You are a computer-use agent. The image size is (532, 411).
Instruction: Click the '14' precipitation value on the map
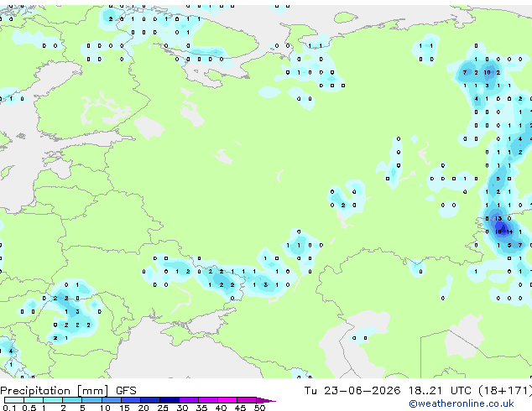pyautogui.click(x=509, y=232)
